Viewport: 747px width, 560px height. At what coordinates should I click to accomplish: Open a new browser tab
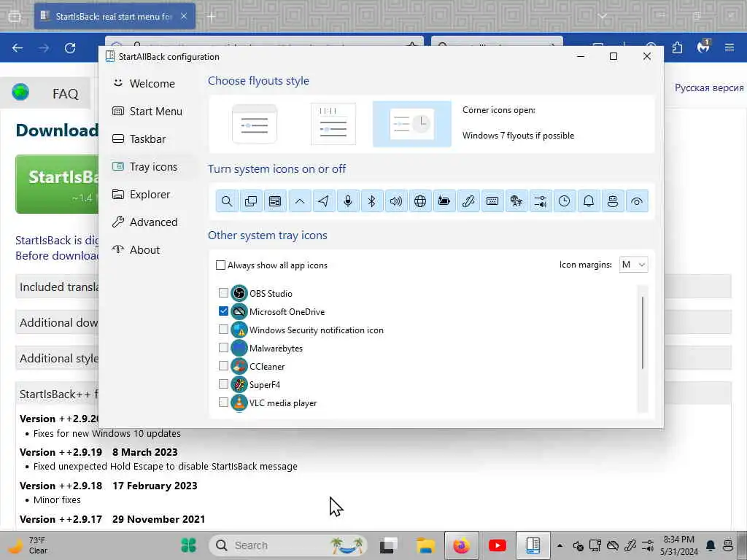tap(212, 17)
